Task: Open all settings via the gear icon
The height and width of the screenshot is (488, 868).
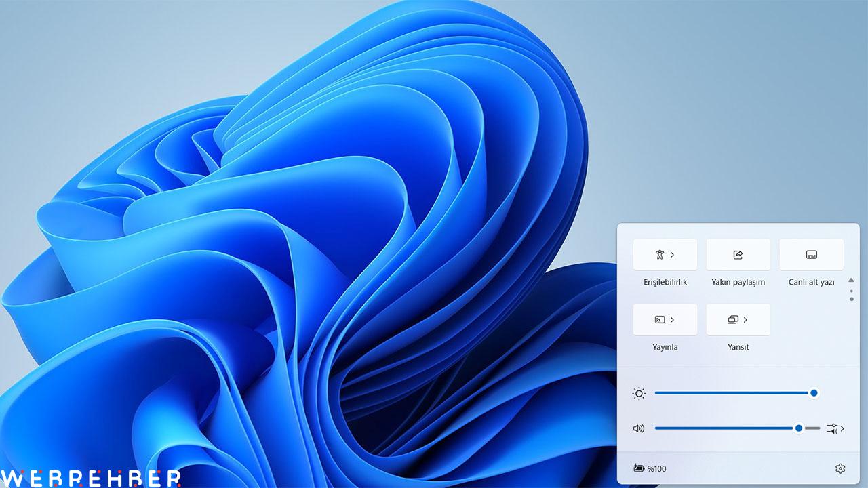Action: point(840,468)
